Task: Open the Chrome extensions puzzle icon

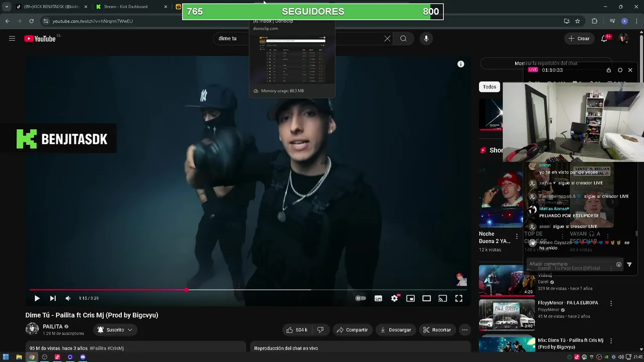Action: [595, 21]
